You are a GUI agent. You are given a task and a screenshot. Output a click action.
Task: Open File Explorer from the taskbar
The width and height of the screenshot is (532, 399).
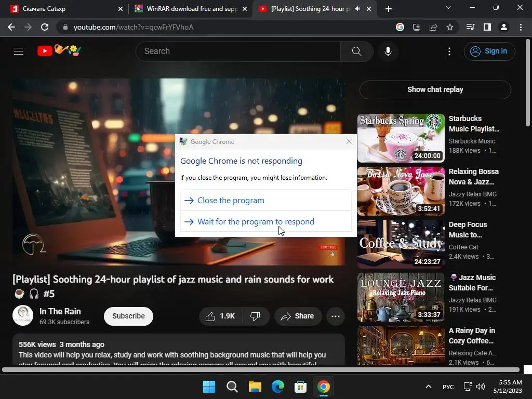pos(255,387)
